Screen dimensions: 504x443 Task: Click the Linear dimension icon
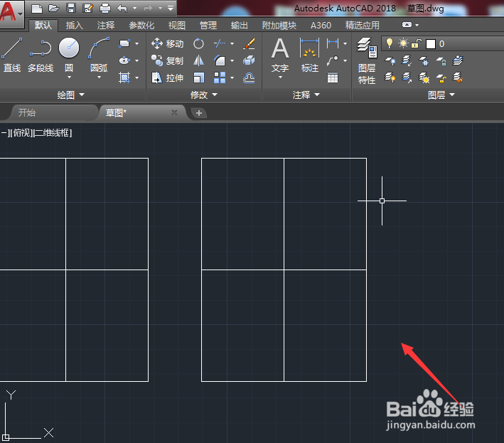pyautogui.click(x=333, y=43)
